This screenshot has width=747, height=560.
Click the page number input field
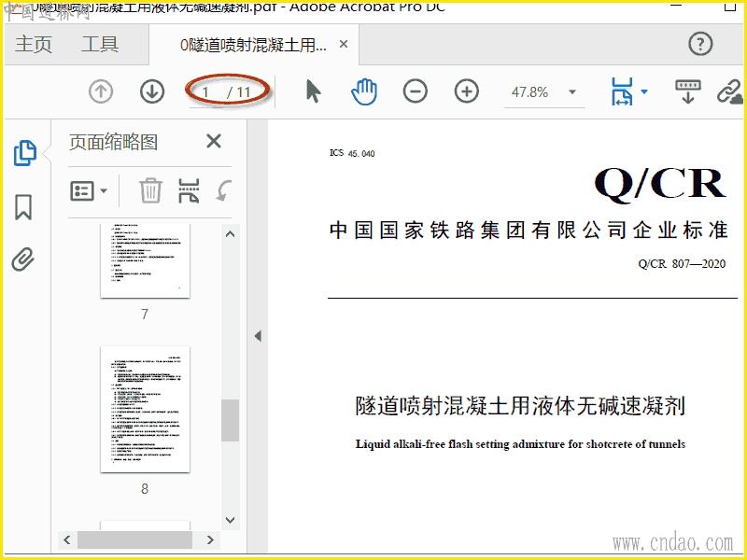point(205,91)
